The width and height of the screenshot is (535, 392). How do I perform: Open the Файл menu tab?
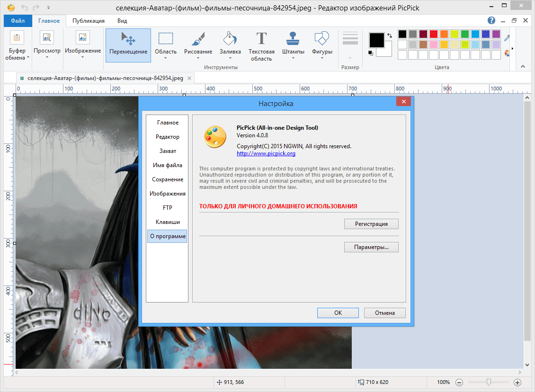point(18,21)
